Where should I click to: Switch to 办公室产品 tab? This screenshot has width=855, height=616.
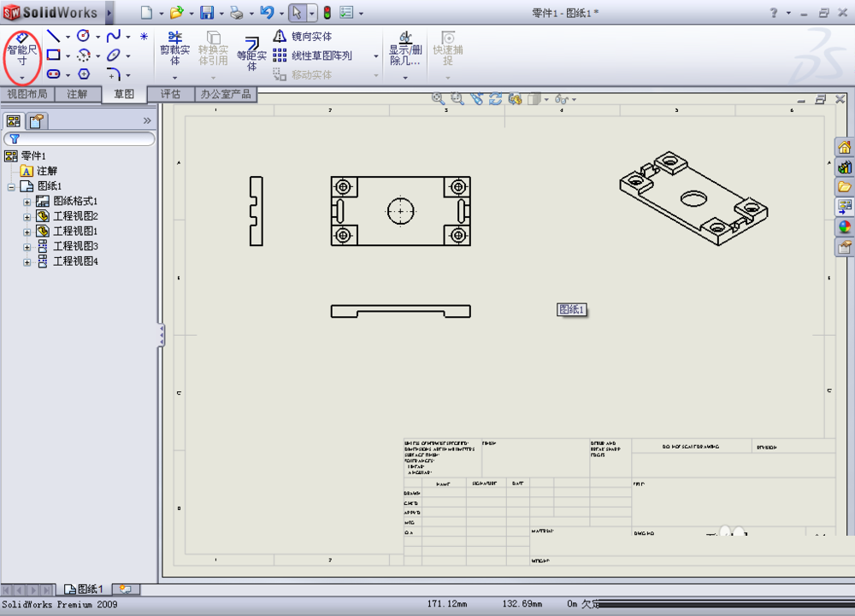point(226,94)
